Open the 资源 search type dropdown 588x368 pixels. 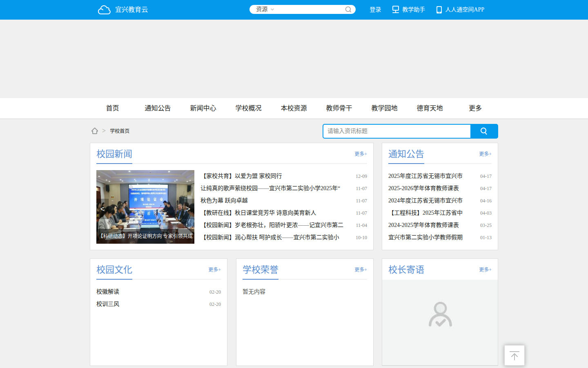click(265, 9)
